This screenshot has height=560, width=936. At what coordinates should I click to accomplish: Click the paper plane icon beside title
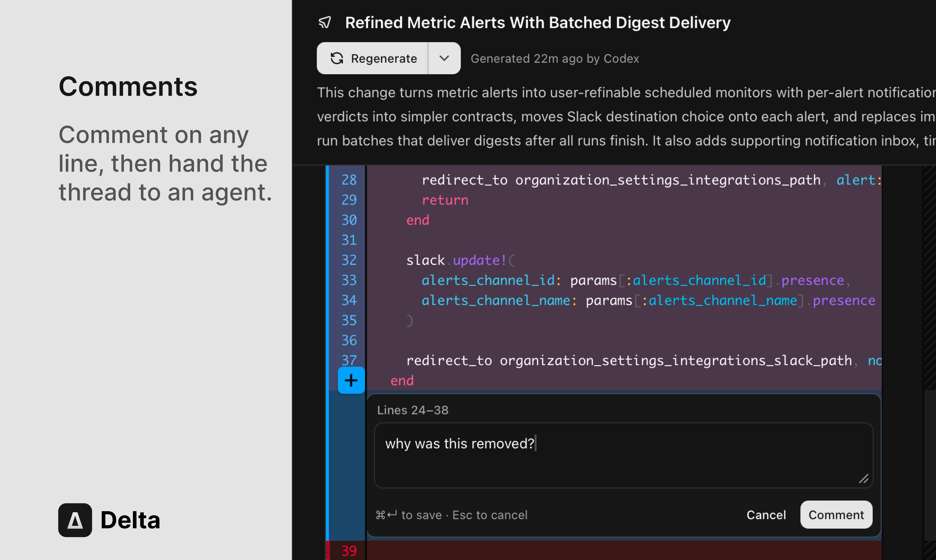tap(325, 23)
